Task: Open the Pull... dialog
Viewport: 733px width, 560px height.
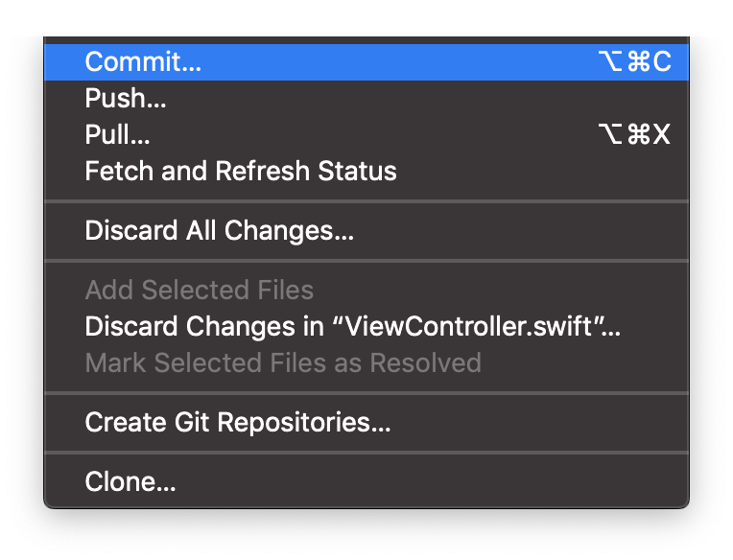Action: point(366,135)
